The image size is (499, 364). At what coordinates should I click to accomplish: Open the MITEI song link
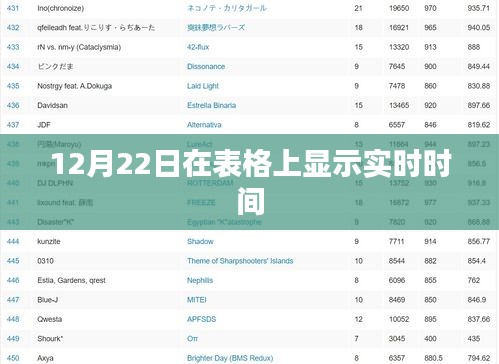click(x=197, y=300)
